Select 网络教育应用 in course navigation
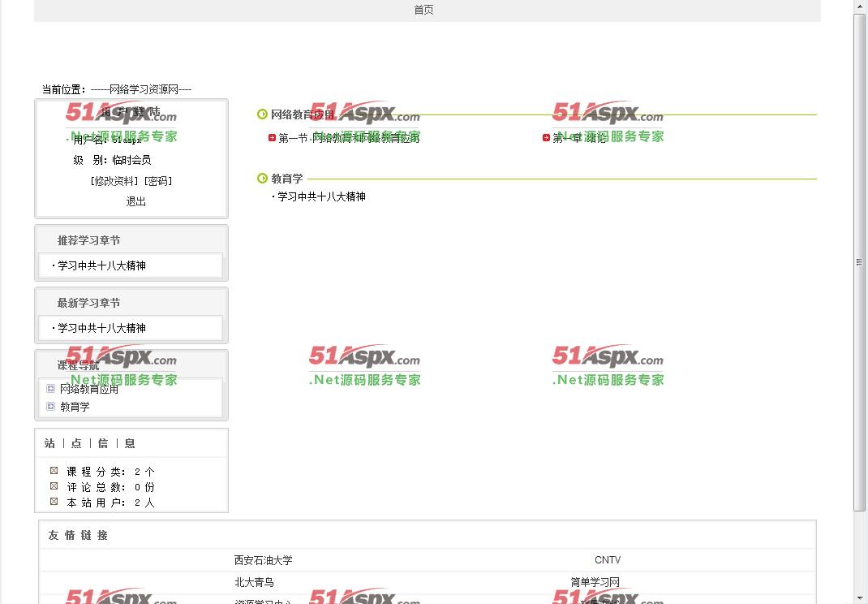Image resolution: width=868 pixels, height=604 pixels. [x=89, y=389]
